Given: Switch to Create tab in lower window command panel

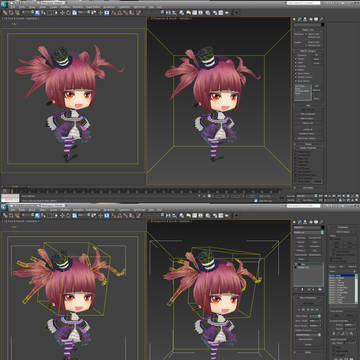Looking at the screenshot, I should [x=294, y=222].
